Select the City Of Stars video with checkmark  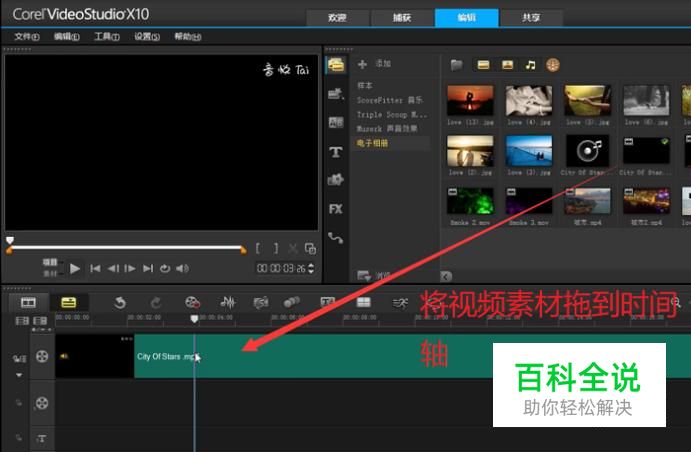(x=646, y=151)
